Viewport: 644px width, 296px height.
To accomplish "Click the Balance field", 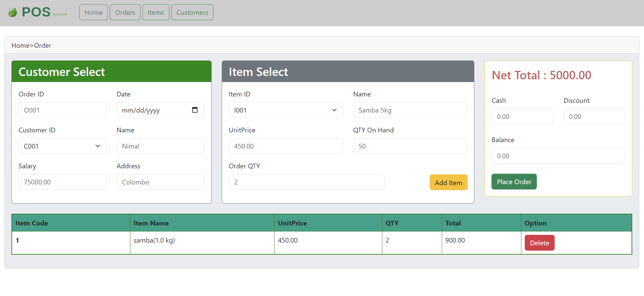I will pyautogui.click(x=558, y=156).
